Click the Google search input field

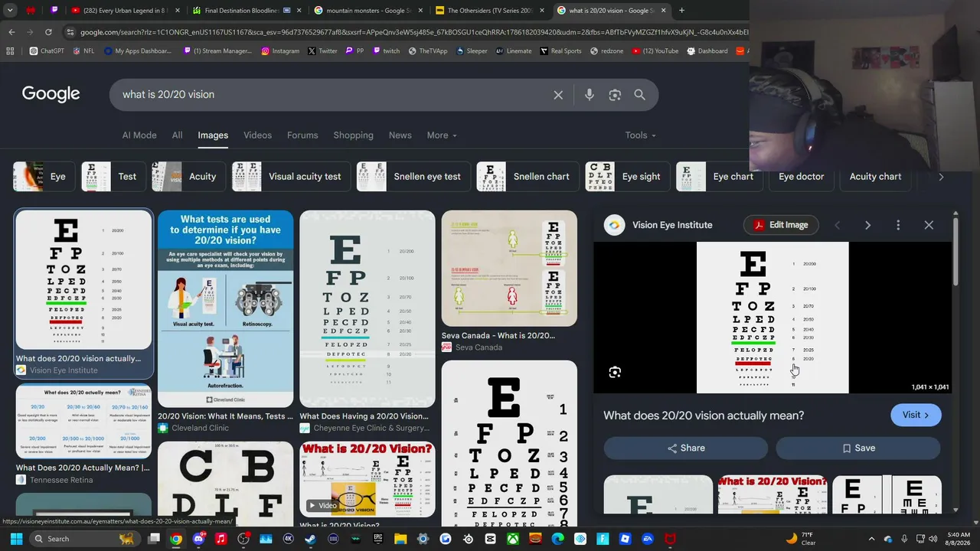click(x=333, y=95)
